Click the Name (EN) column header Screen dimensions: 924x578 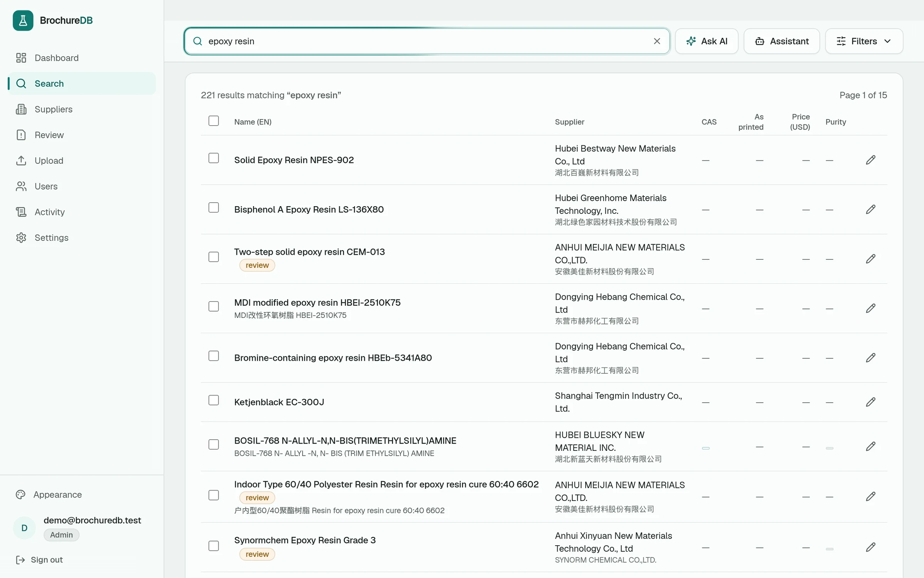[253, 122]
